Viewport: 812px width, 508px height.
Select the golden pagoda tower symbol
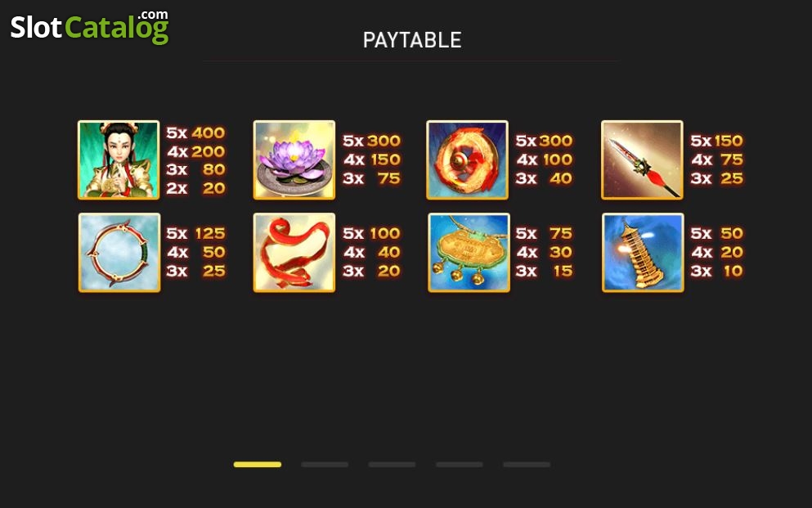[x=643, y=252]
